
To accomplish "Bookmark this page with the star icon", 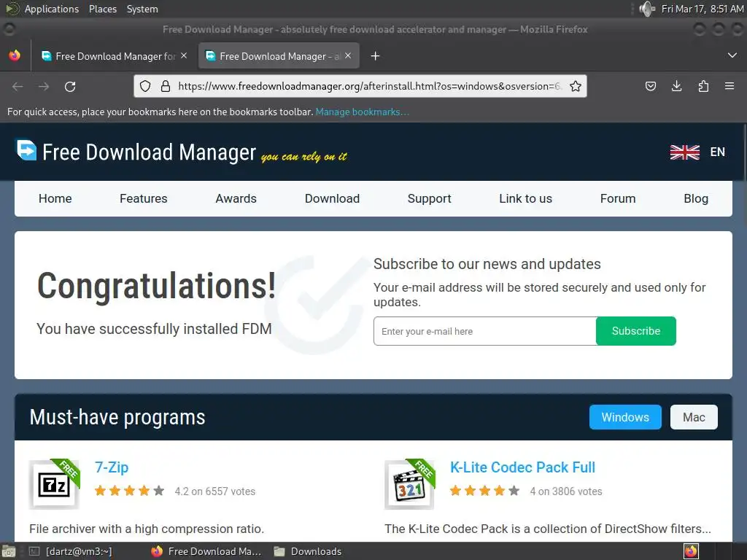I will point(576,86).
